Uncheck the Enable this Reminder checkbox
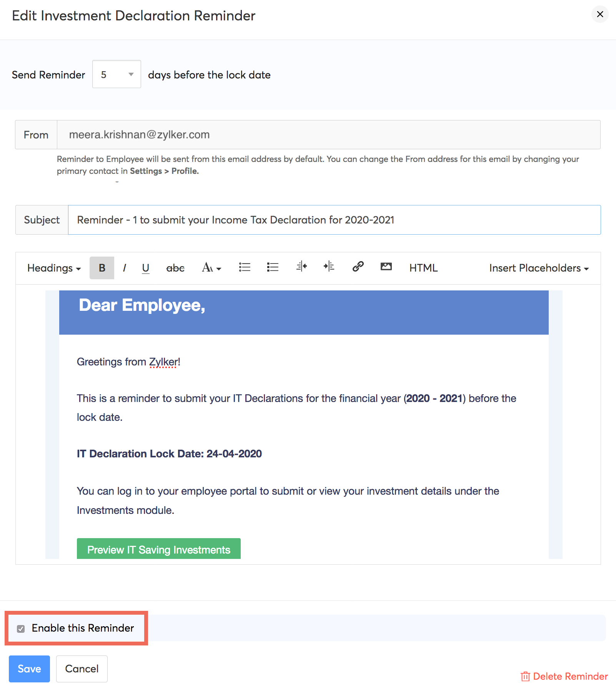Image resolution: width=616 pixels, height=687 pixels. (21, 629)
